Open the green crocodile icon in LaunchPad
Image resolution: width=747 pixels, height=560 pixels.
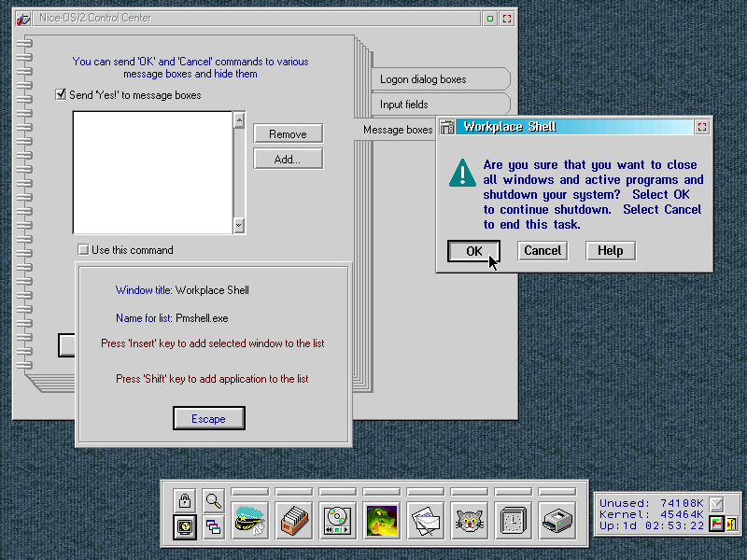click(382, 521)
